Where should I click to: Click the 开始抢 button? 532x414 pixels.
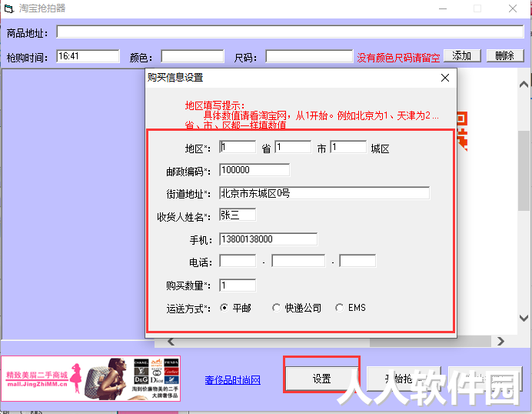click(x=404, y=379)
